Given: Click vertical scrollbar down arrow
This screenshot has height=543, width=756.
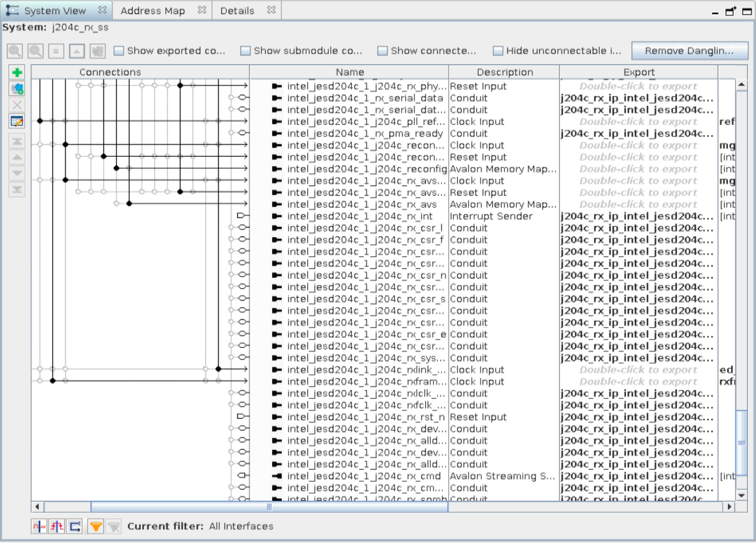Looking at the screenshot, I should coord(741,495).
